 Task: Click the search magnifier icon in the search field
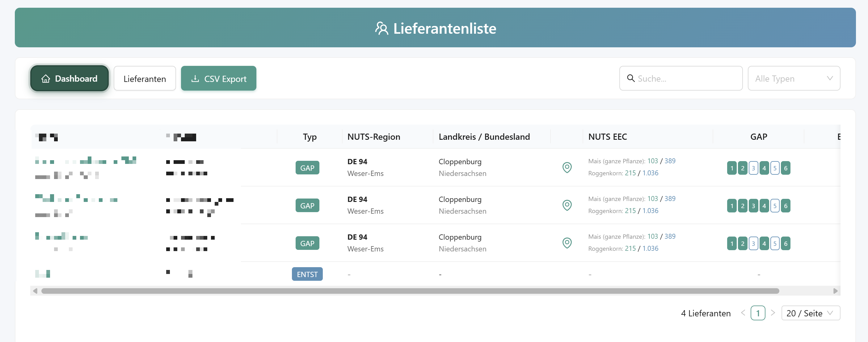point(631,78)
